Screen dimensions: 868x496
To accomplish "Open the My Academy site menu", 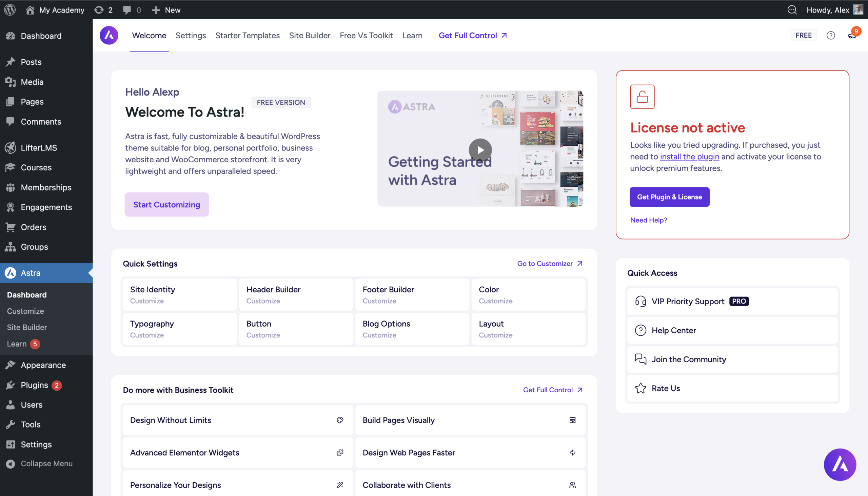I will 55,10.
